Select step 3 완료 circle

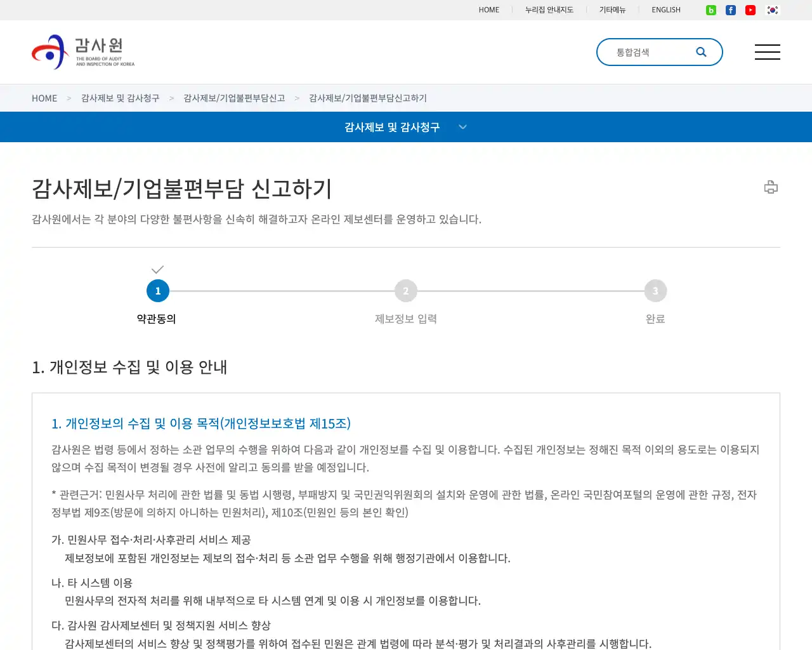pyautogui.click(x=655, y=291)
